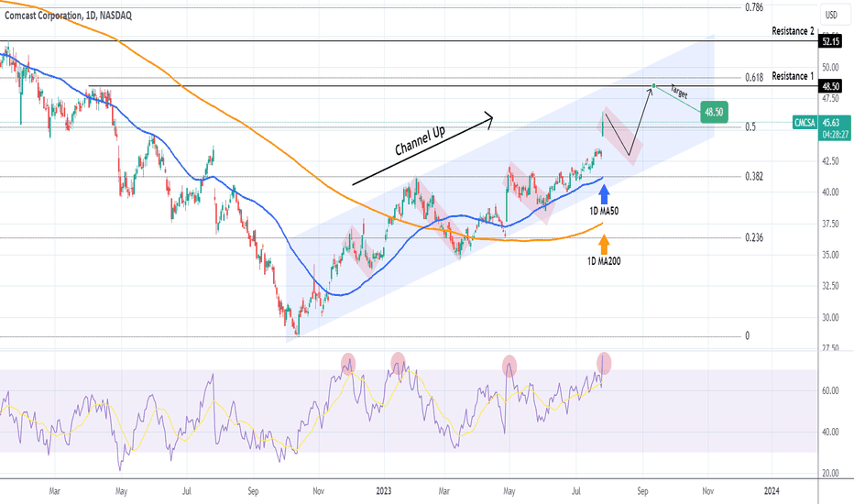854x504 pixels.
Task: Click the 40.00 RSI scale value
Action: coord(830,433)
